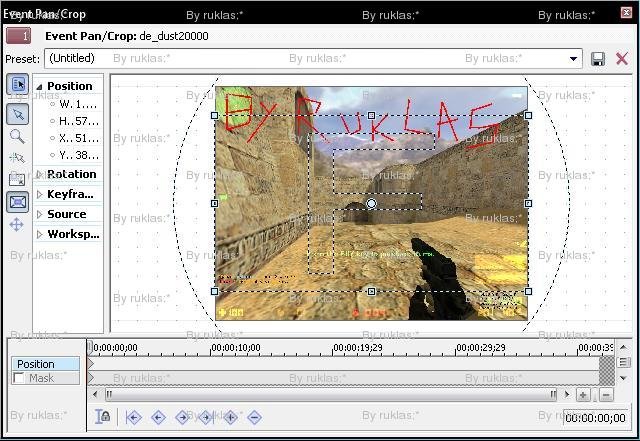Image resolution: width=640 pixels, height=441 pixels.
Task: Click the red event number 1 icon
Action: 18,36
